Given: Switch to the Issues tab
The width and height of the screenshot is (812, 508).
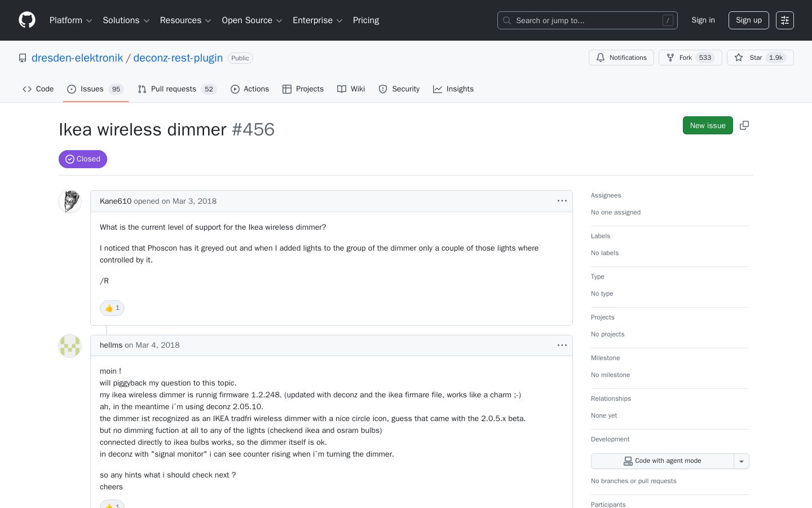Looking at the screenshot, I should point(95,89).
